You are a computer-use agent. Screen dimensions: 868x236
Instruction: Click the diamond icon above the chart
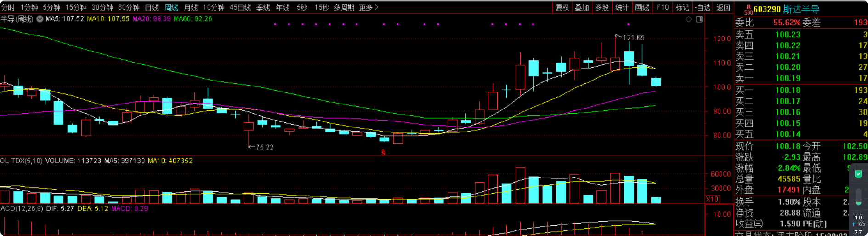pyautogui.click(x=688, y=19)
